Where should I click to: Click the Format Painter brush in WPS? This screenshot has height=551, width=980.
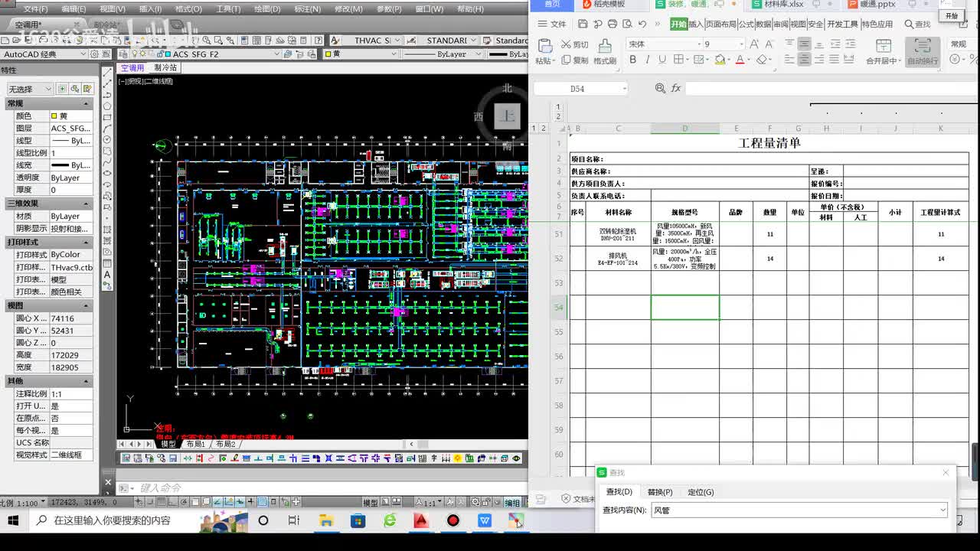(x=605, y=52)
